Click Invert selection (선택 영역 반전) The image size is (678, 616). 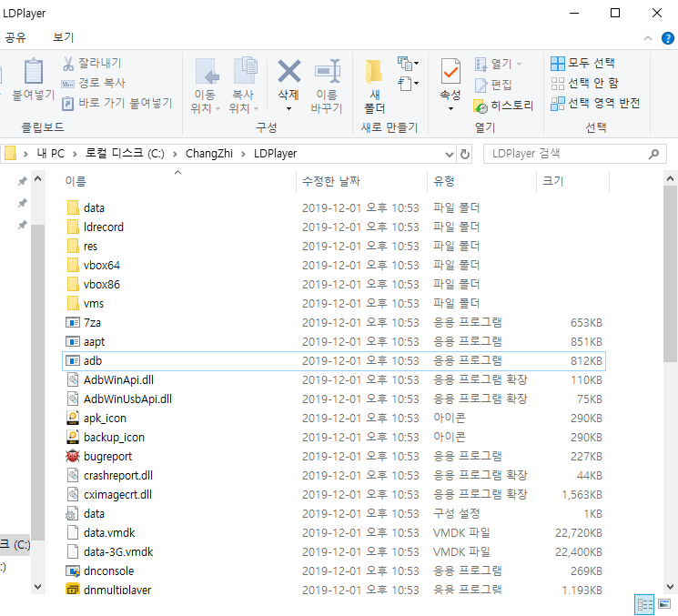pos(595,103)
